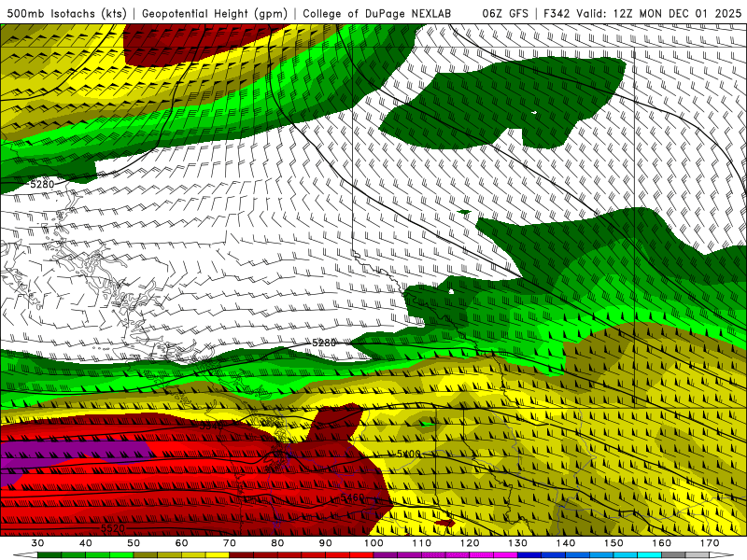Pick the darkest green swatch on the color bar
Screen dimensions: 747x560
(49, 555)
